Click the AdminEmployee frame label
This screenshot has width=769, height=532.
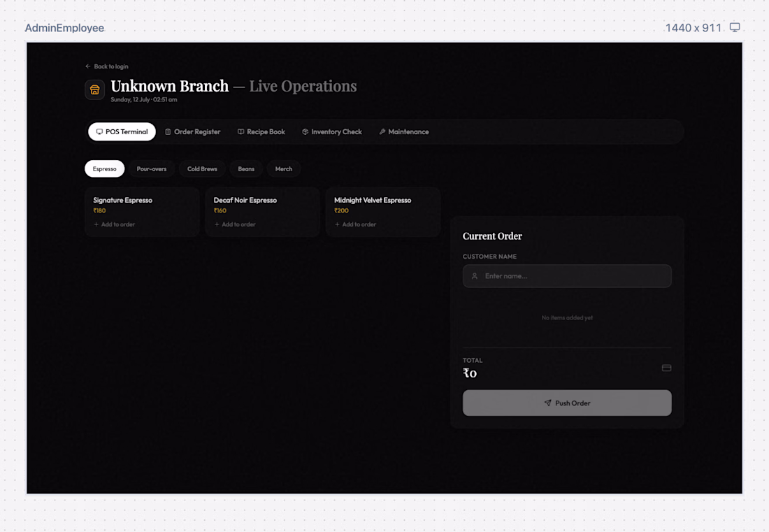(x=64, y=28)
